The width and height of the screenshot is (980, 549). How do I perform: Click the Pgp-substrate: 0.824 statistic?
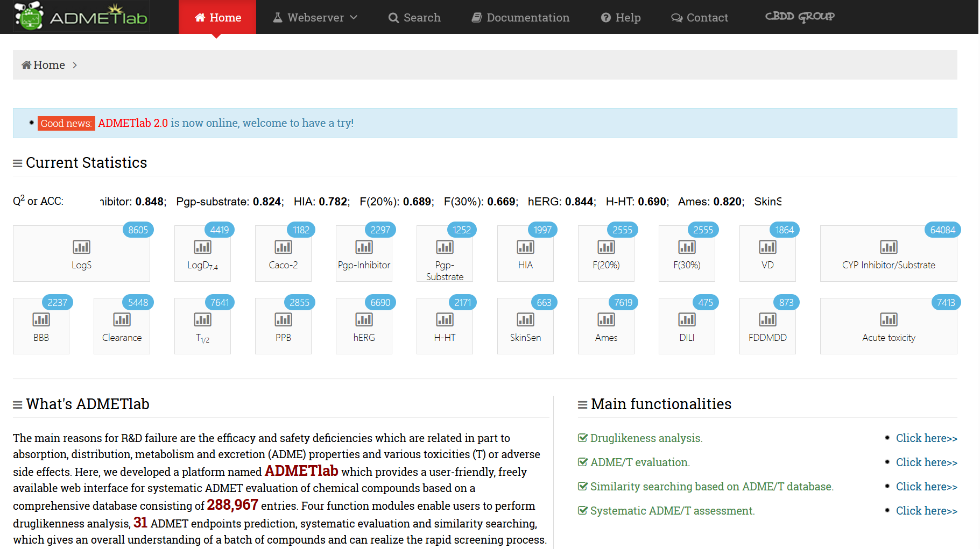[229, 202]
